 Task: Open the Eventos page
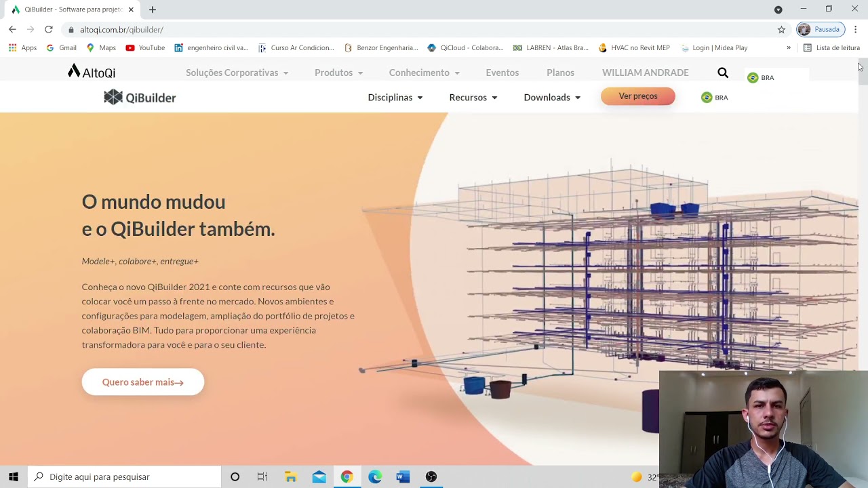(502, 73)
